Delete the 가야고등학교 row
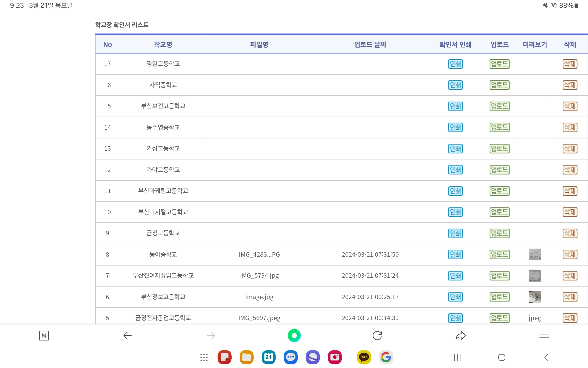 (x=570, y=170)
